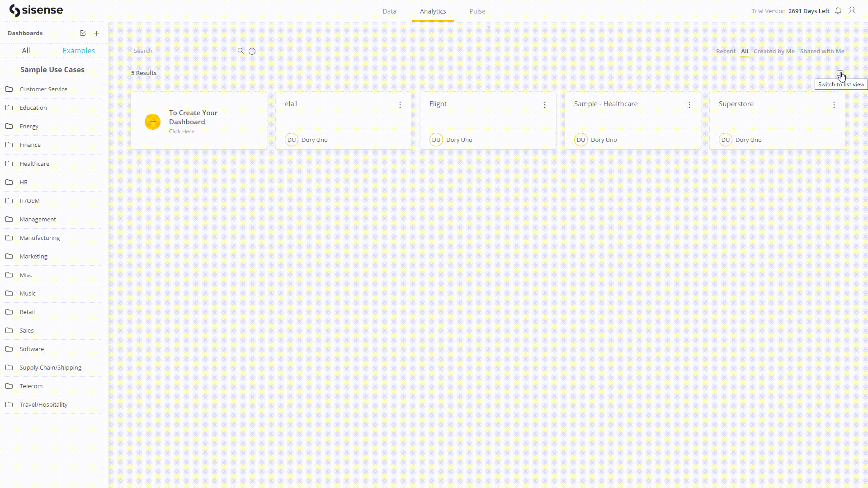Open Sample - Healthcare options menu

coord(689,105)
